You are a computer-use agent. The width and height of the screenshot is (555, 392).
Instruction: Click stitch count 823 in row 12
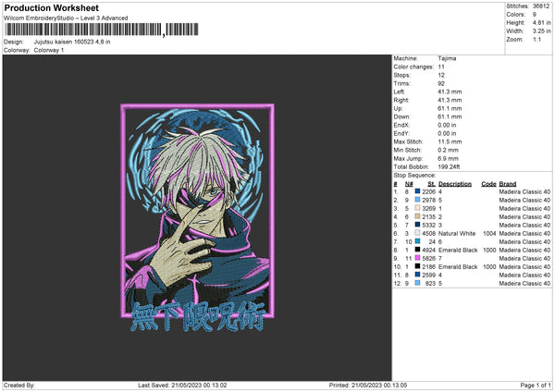(x=431, y=284)
